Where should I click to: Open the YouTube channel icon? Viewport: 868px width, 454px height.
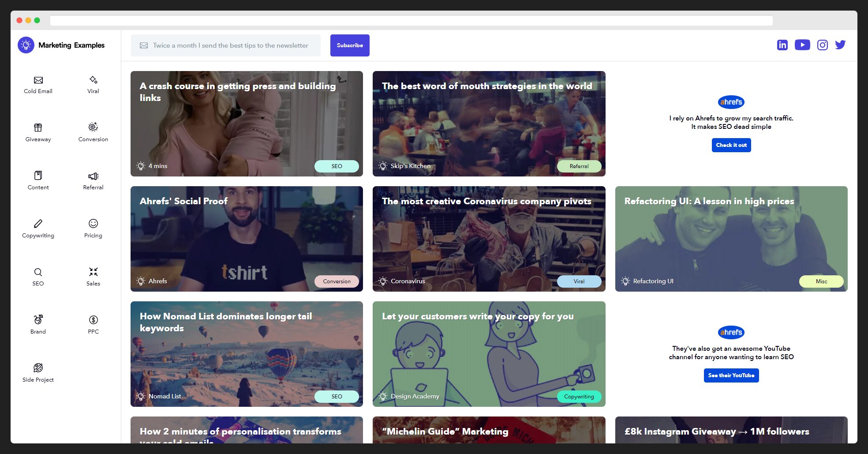tap(802, 45)
